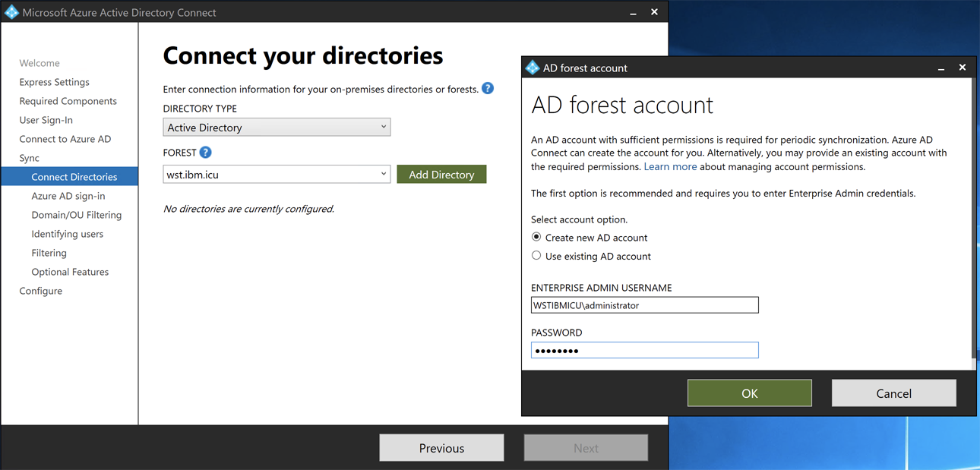This screenshot has width=980, height=470.
Task: Click 'No directories are currently configured.' text
Action: [x=248, y=209]
